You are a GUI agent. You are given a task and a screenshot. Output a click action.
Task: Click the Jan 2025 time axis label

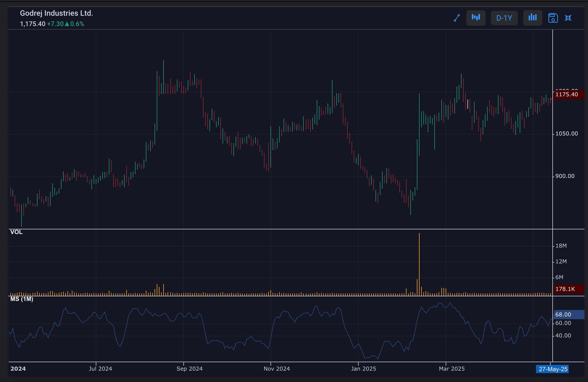364,369
